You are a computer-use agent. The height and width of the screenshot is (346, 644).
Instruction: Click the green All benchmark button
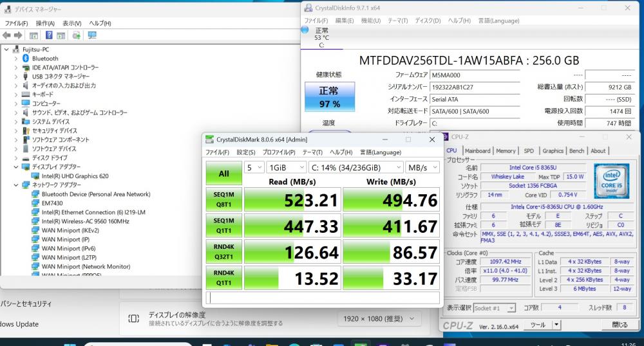223,174
